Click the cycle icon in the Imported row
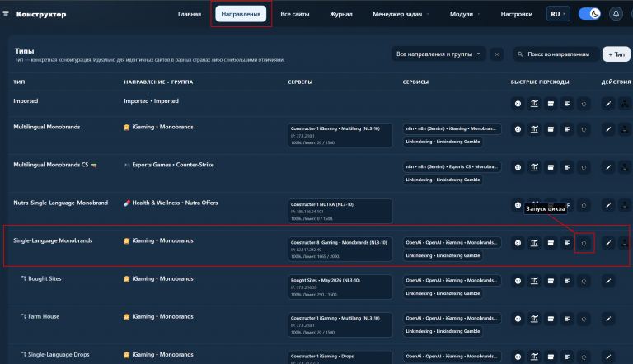This screenshot has width=633, height=364. click(584, 104)
